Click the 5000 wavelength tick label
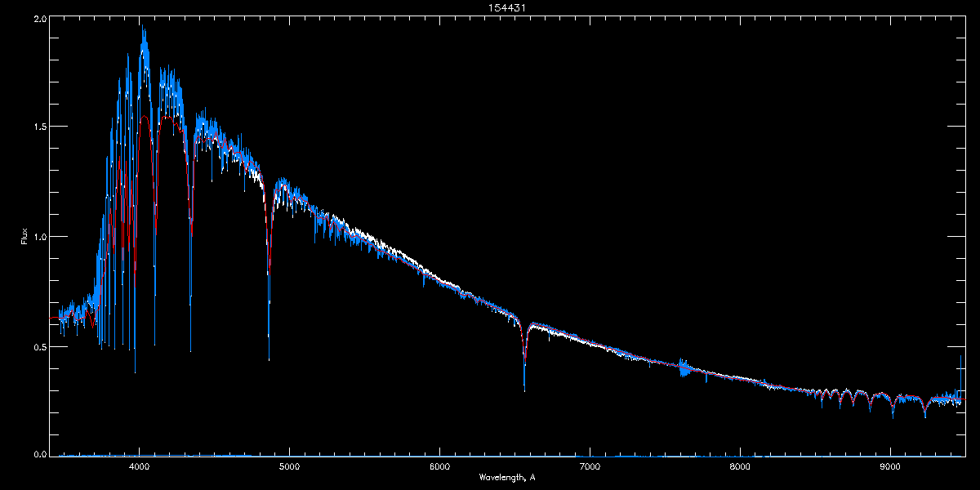Screen dimensions: 980x490 [x=290, y=467]
